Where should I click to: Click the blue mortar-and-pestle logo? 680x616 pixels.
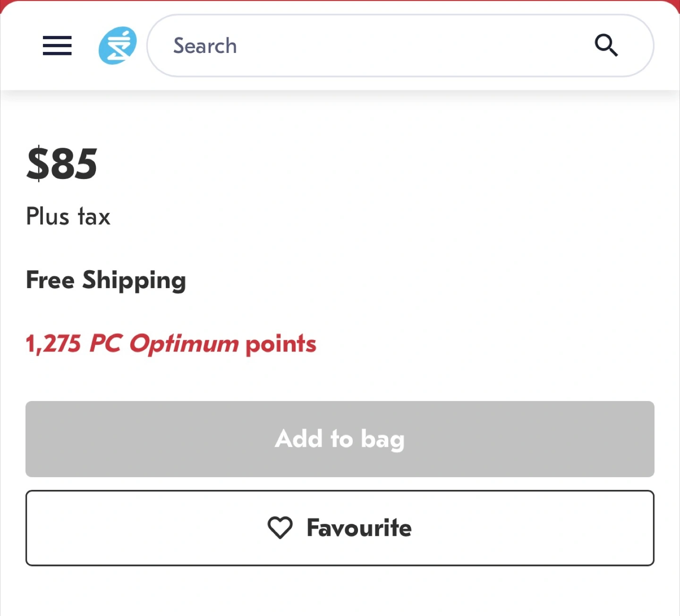click(x=118, y=45)
